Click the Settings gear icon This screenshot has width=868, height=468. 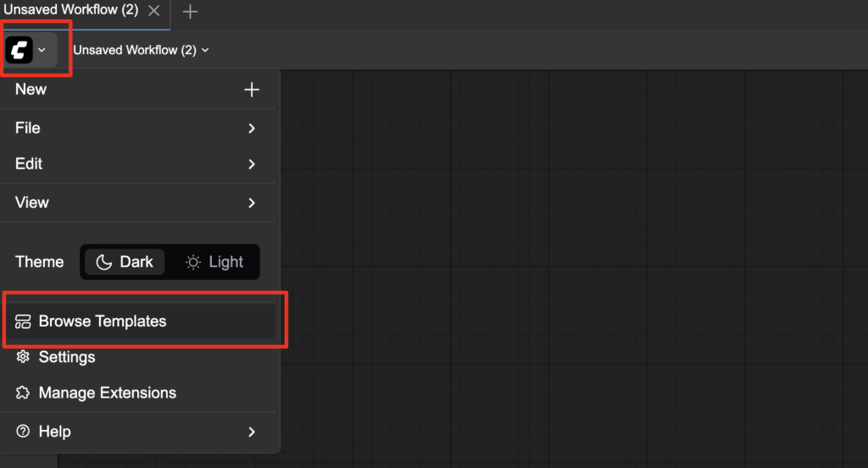24,357
